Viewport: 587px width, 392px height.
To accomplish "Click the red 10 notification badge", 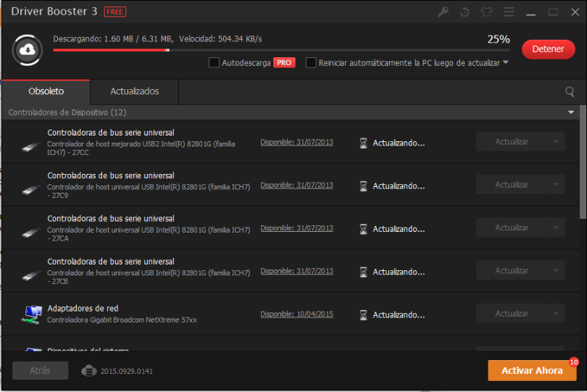I will point(573,362).
